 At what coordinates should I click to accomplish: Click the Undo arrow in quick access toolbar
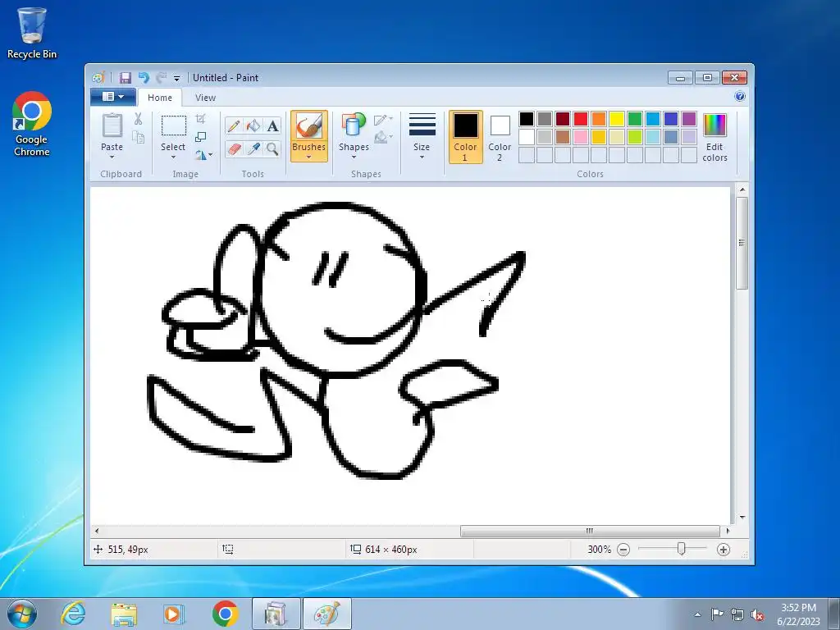click(144, 78)
